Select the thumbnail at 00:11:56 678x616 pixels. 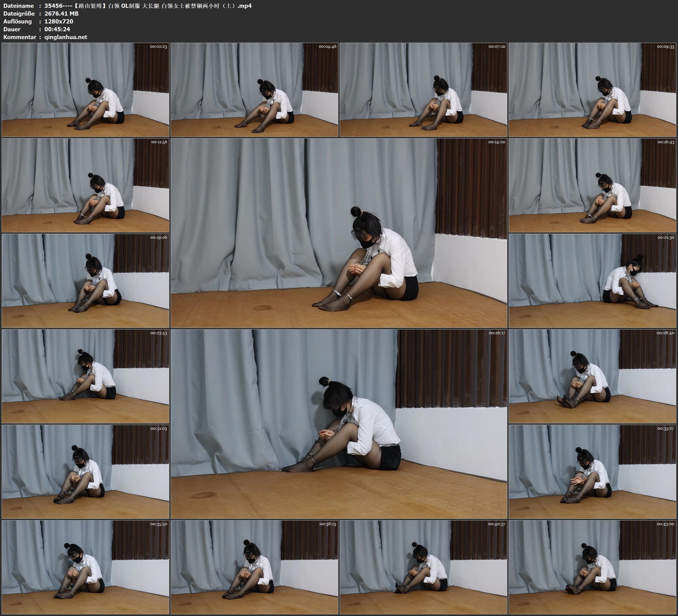click(x=85, y=185)
